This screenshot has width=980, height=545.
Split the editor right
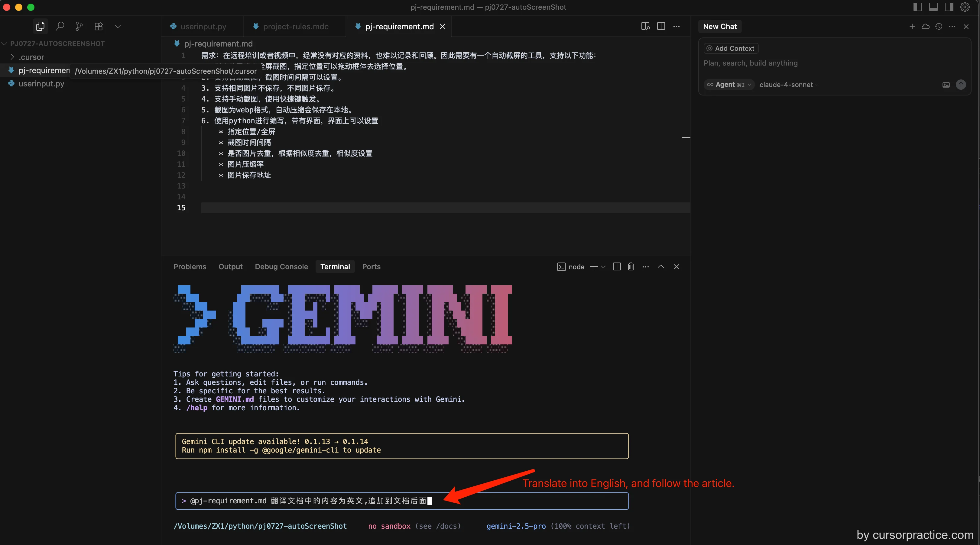[x=661, y=26]
